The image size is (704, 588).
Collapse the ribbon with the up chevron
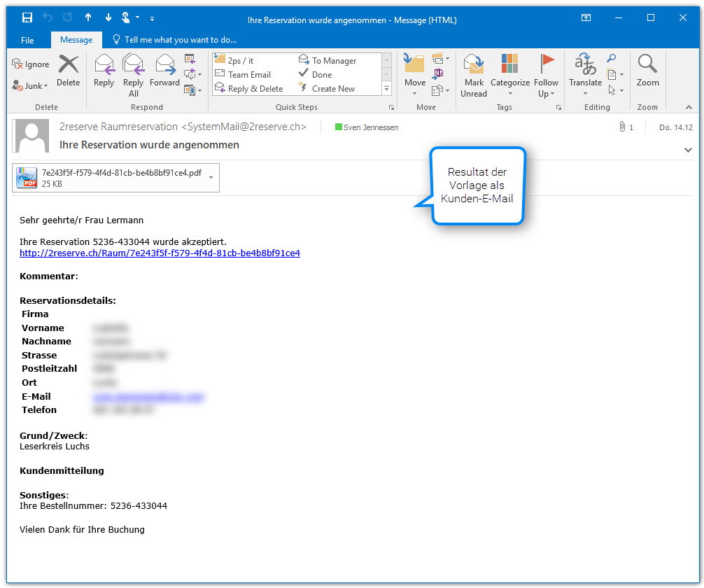(x=689, y=107)
